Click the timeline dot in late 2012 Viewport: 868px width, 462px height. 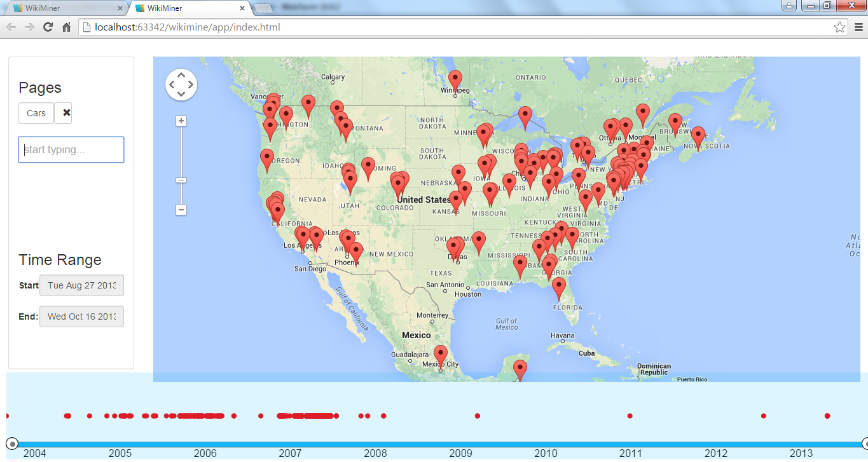[764, 416]
